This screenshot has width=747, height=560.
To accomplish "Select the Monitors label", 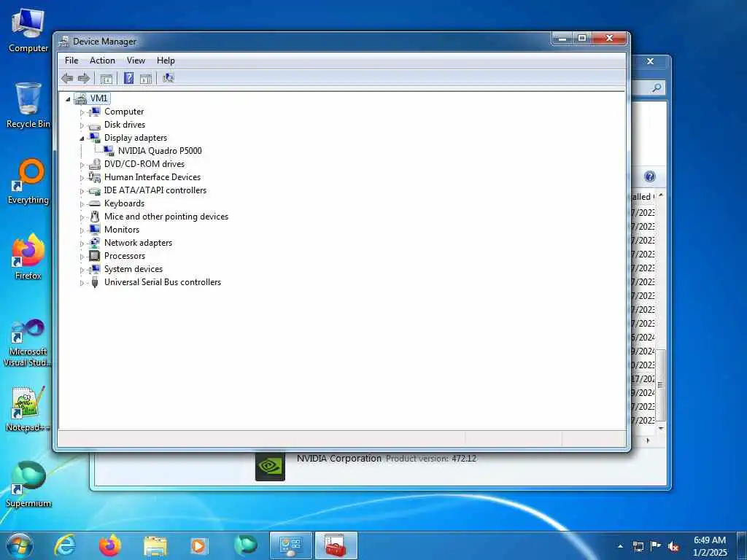I will pyautogui.click(x=122, y=230).
